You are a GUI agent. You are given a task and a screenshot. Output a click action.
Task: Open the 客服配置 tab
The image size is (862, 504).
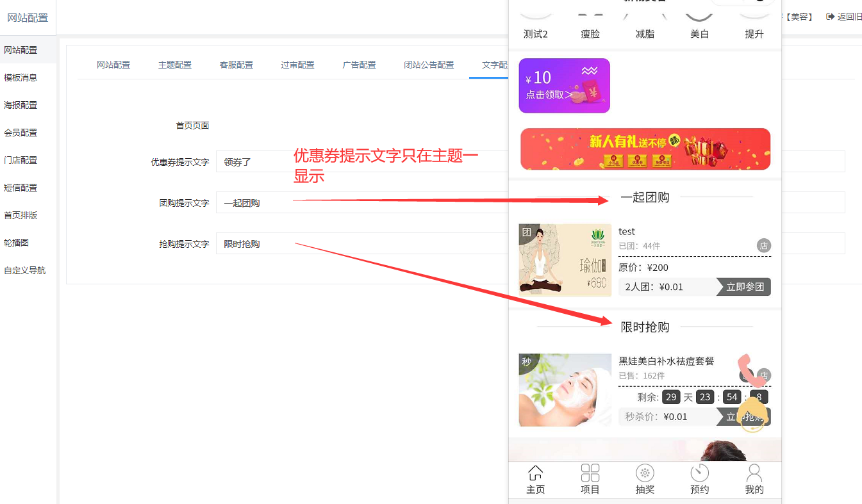click(x=236, y=65)
